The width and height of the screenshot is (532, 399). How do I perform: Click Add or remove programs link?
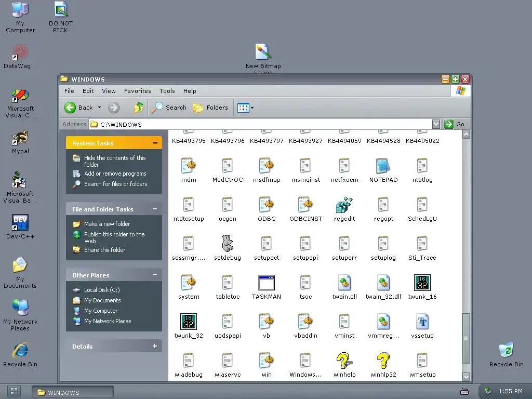[x=115, y=174]
